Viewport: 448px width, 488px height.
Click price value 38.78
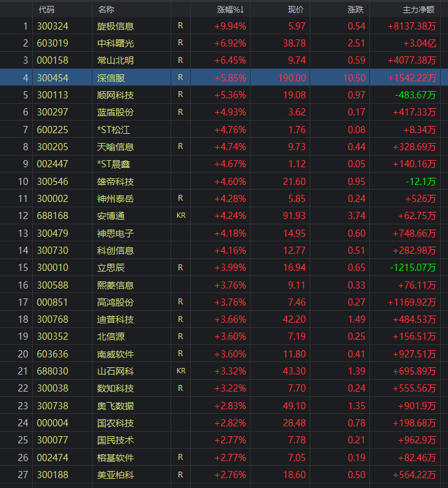[295, 43]
